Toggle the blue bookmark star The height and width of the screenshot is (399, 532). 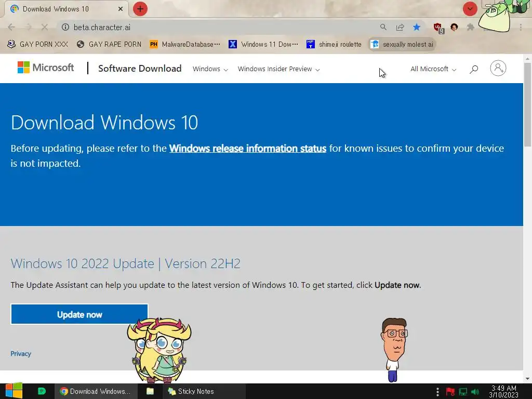pyautogui.click(x=417, y=27)
